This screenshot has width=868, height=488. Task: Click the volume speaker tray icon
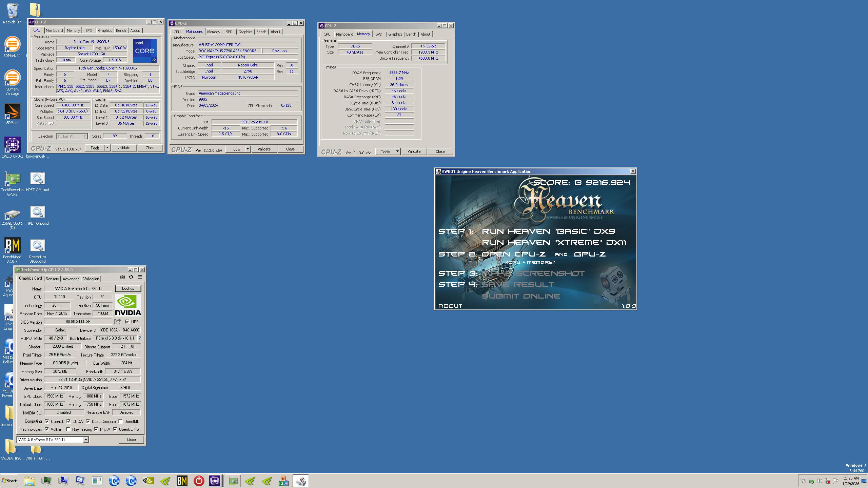click(820, 481)
